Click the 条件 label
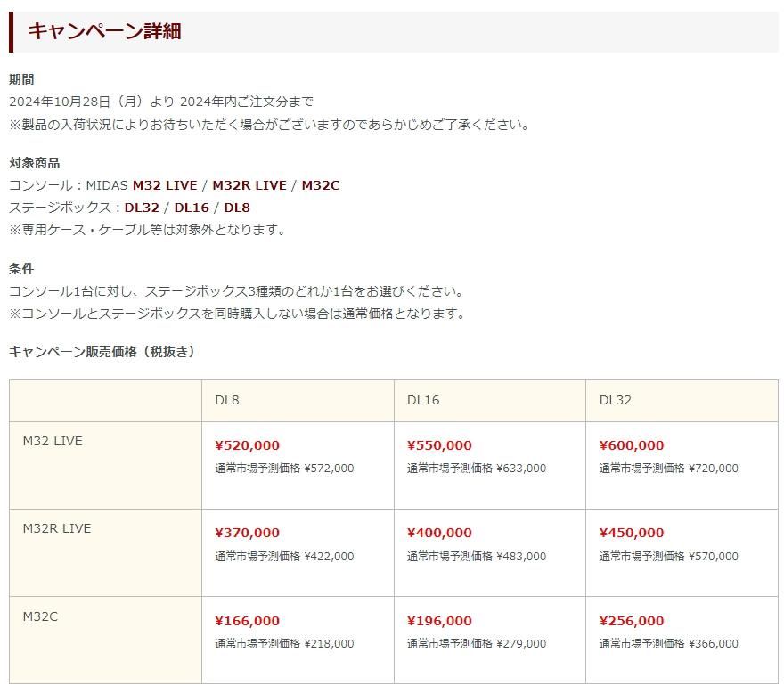Image resolution: width=784 pixels, height=693 pixels. tap(21, 269)
